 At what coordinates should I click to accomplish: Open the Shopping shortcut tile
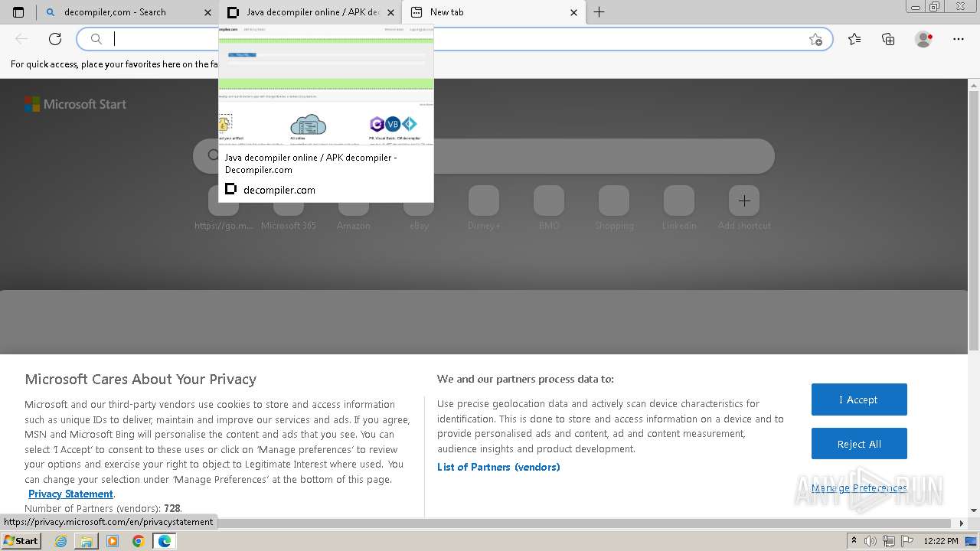[614, 208]
